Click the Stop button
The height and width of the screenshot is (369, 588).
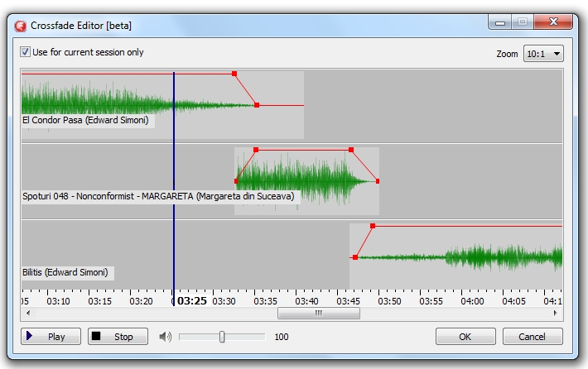coord(118,337)
